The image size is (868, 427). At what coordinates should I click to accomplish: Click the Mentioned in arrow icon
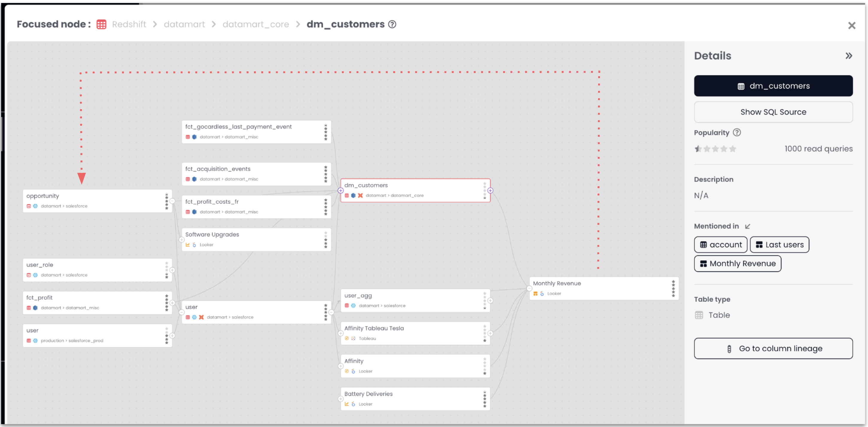pos(747,226)
